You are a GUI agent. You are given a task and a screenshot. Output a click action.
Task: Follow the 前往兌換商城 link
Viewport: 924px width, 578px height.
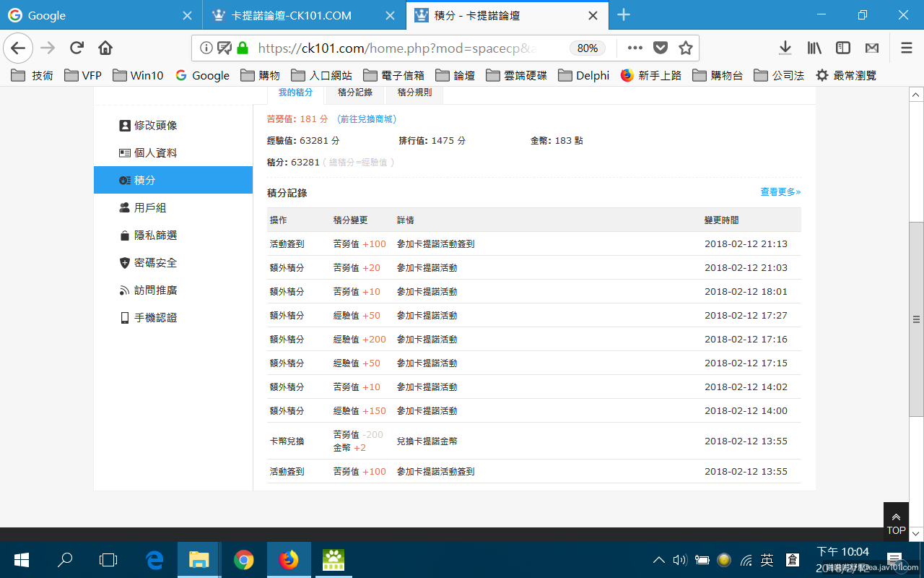[367, 119]
